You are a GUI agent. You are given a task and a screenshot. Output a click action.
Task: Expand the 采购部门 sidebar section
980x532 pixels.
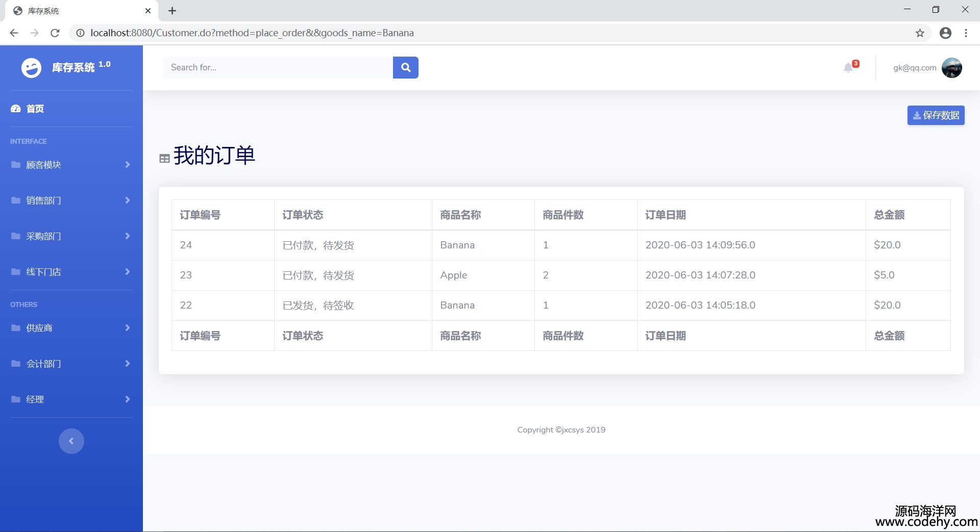71,236
